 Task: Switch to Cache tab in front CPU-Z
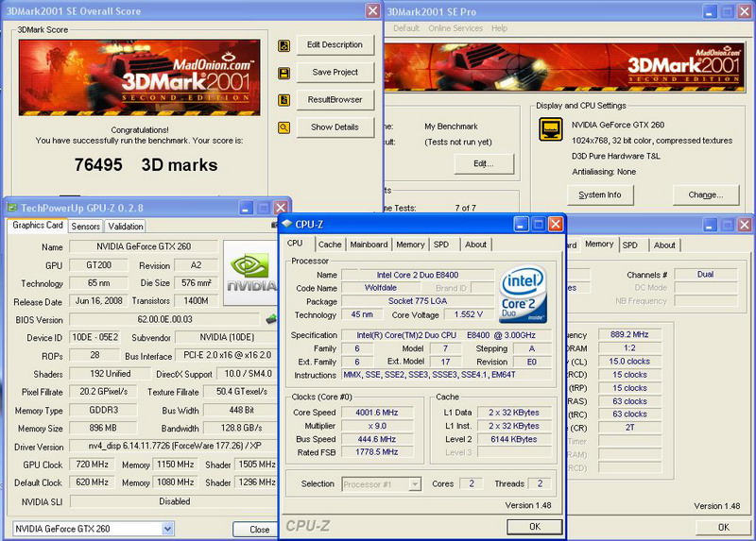[330, 245]
